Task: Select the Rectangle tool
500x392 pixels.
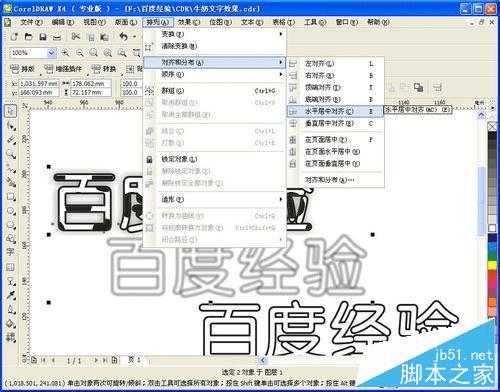Action: click(x=11, y=197)
